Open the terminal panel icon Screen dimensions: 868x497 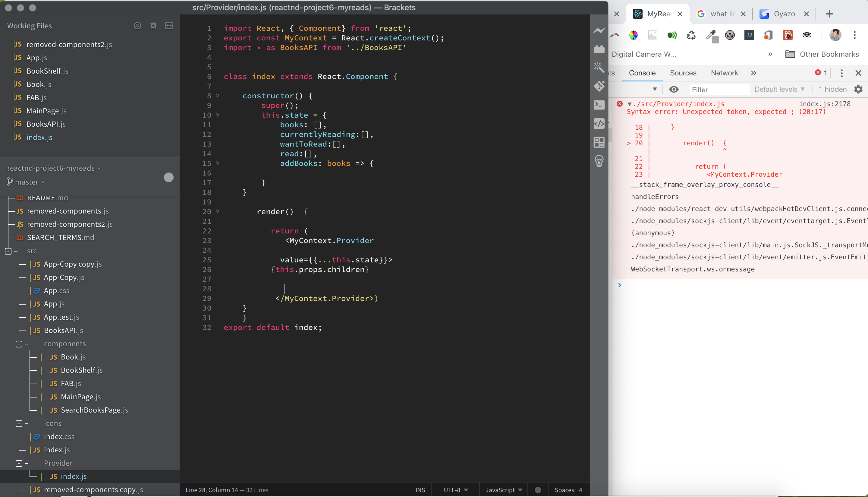coord(599,105)
